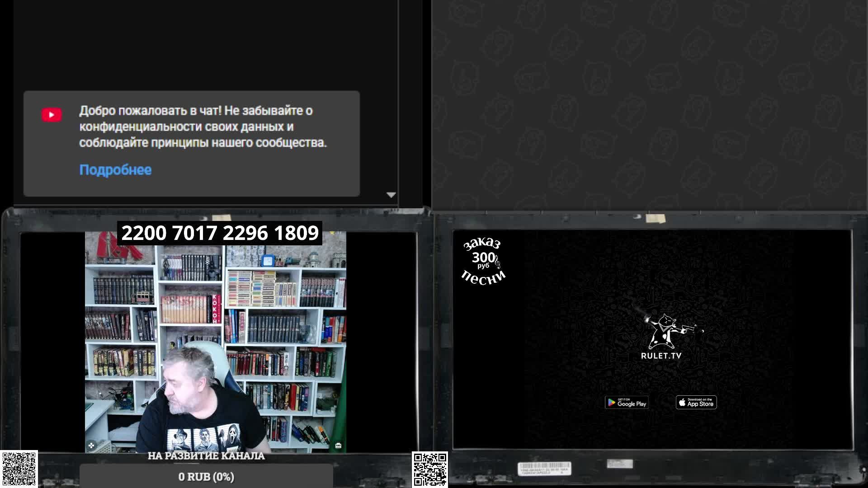Open the Подробнее link
This screenshot has height=488, width=868.
tap(115, 170)
